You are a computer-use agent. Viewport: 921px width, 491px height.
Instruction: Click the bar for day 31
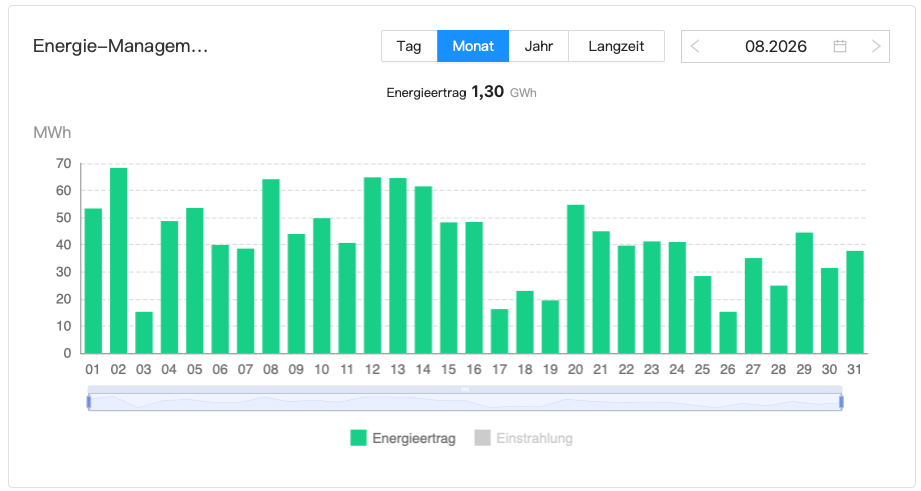pos(855,302)
